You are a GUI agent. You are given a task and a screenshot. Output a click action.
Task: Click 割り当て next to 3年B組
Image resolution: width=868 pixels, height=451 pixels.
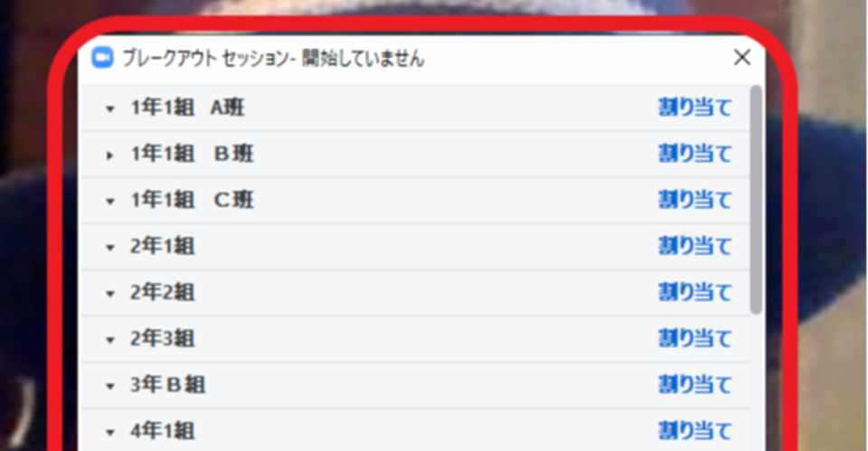(x=694, y=385)
